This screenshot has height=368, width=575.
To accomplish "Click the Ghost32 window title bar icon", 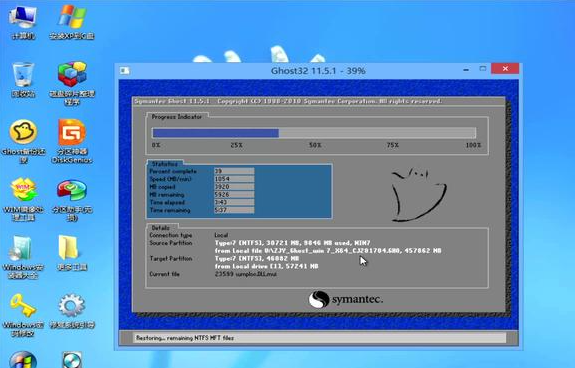I will (125, 70).
